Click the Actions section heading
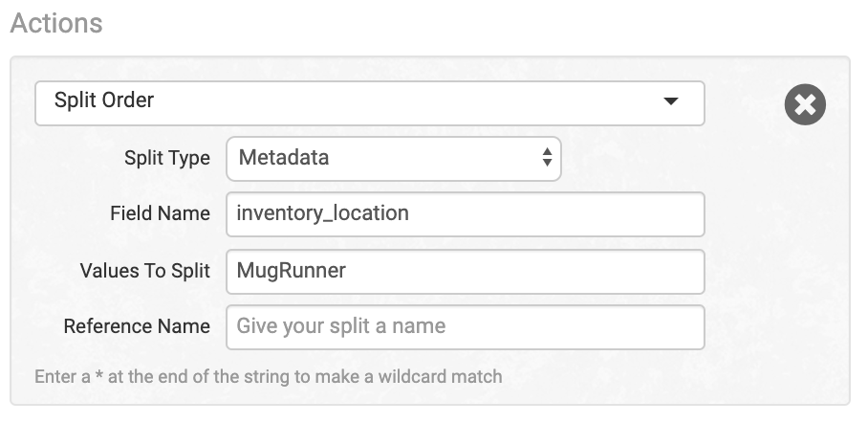The height and width of the screenshot is (423, 868). (56, 23)
